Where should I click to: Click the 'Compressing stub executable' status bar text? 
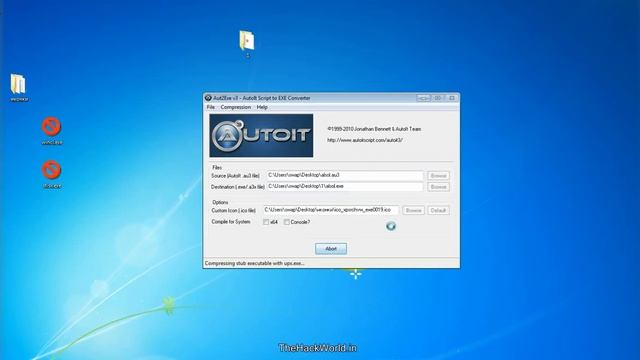pos(254,263)
